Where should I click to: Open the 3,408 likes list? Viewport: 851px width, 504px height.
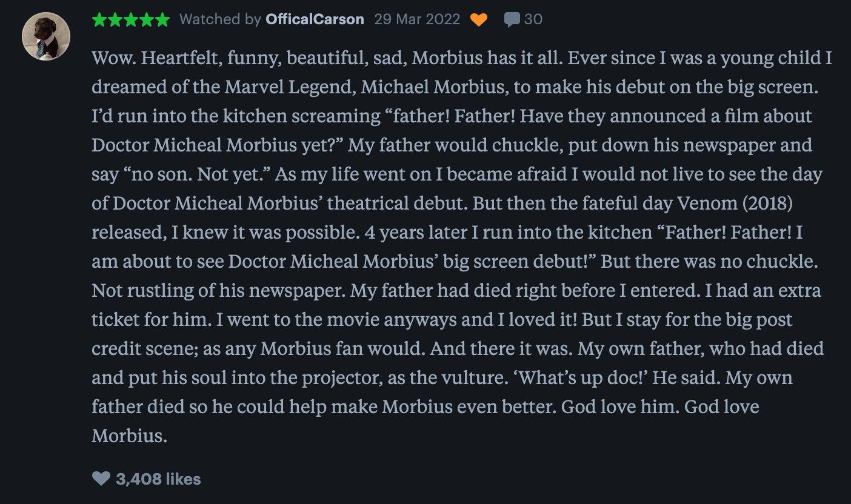158,479
